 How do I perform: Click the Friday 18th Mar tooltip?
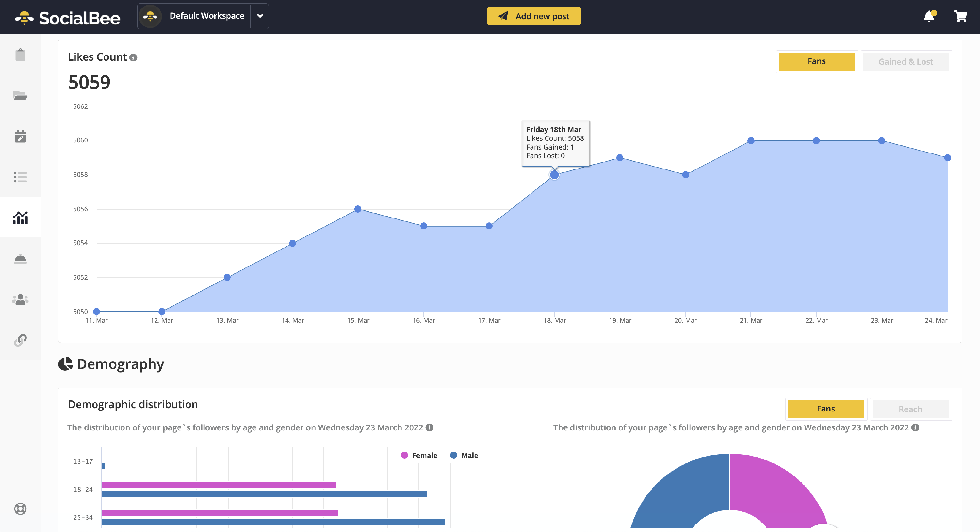click(x=555, y=143)
